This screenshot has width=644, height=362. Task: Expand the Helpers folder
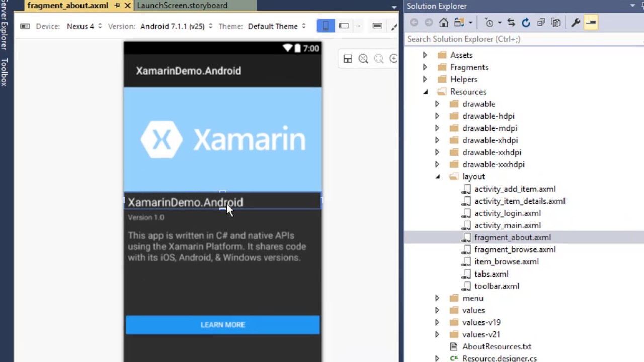click(x=425, y=79)
